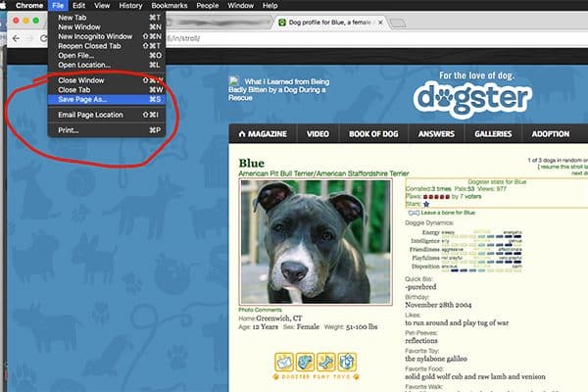
Task: Click the weight value 51-100 lbs
Action: point(362,326)
